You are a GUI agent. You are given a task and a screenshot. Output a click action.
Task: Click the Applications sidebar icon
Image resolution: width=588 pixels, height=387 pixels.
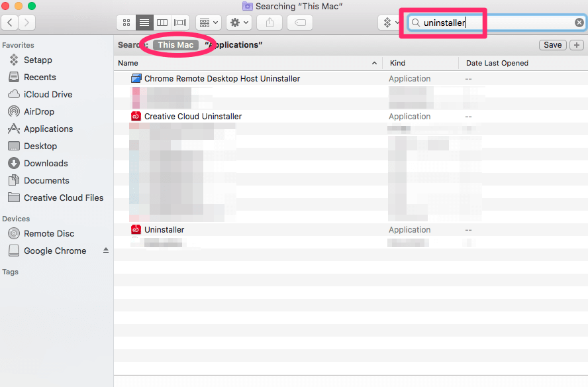click(x=14, y=129)
